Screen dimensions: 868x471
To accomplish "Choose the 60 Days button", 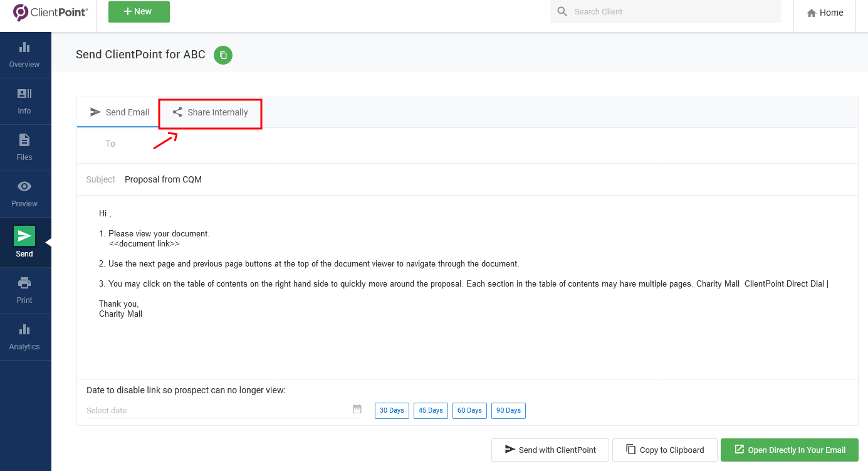I will [x=469, y=411].
